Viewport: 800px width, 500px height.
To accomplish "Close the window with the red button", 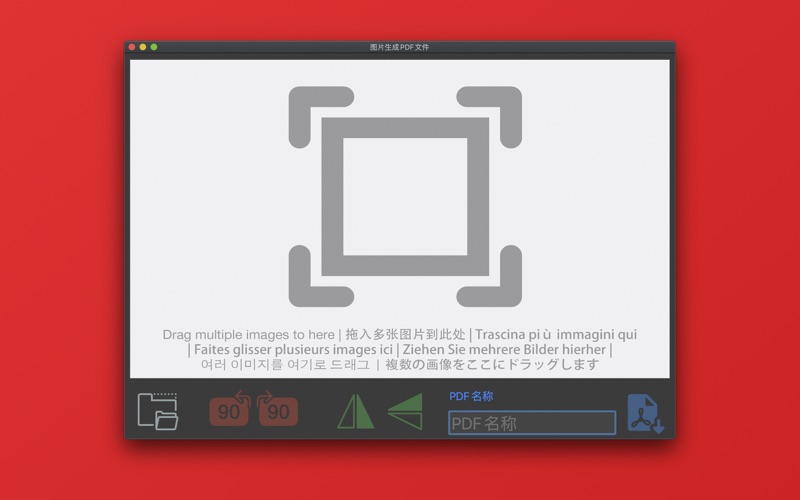I will click(x=132, y=47).
